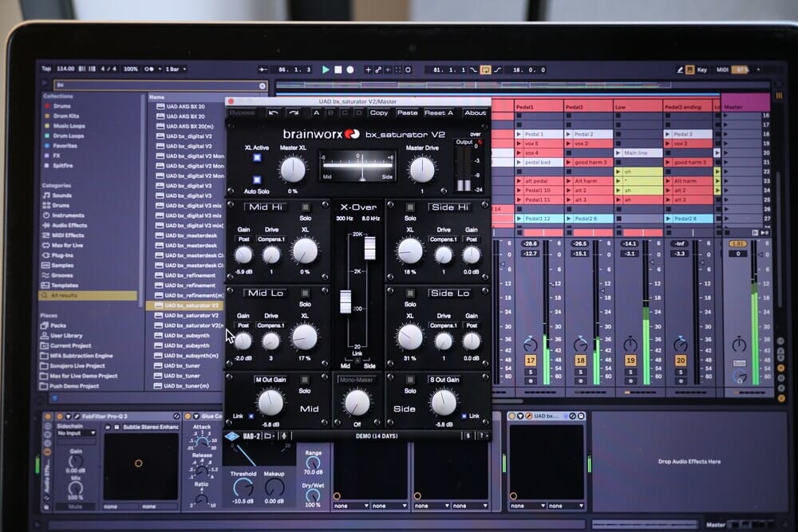This screenshot has width=798, height=532.
Task: Click the Stop button in transport bar
Action: [x=339, y=70]
